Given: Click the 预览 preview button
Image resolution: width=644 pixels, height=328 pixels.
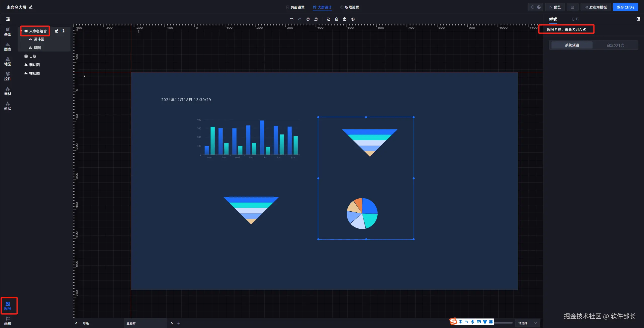Looking at the screenshot, I should pyautogui.click(x=555, y=7).
